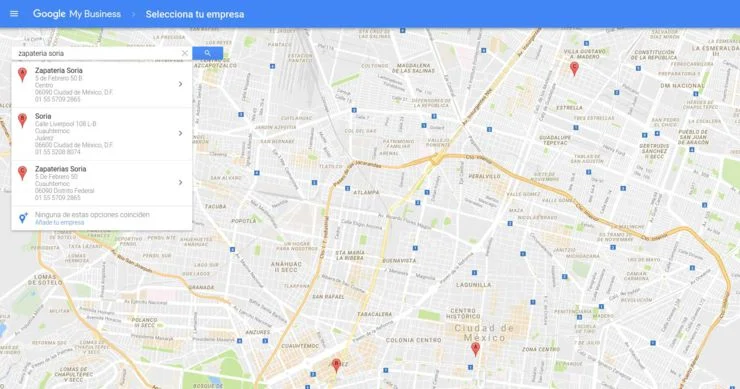The image size is (740, 389).
Task: Clear the search text with the X
Action: pyautogui.click(x=185, y=53)
